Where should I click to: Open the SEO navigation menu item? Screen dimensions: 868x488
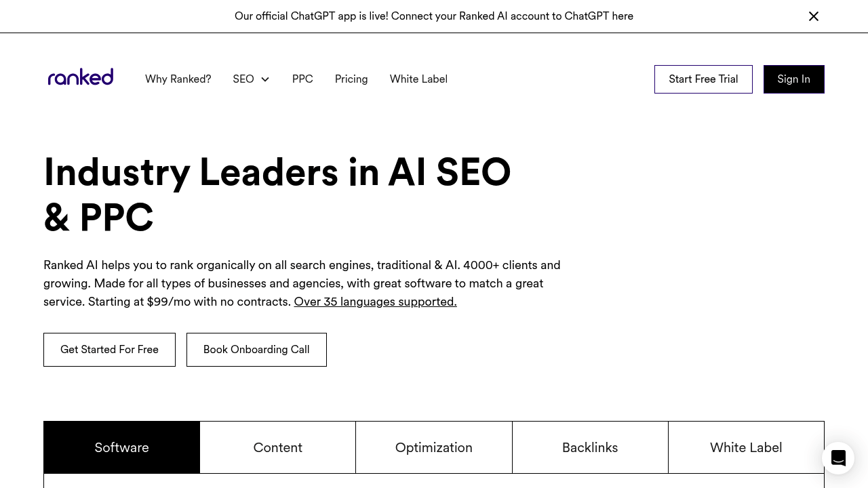[243, 79]
